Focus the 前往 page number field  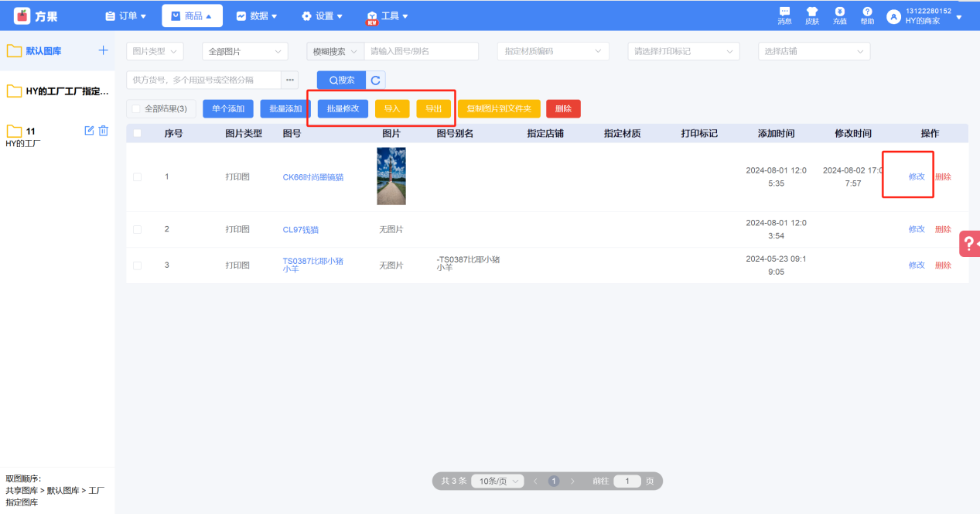pyautogui.click(x=627, y=481)
